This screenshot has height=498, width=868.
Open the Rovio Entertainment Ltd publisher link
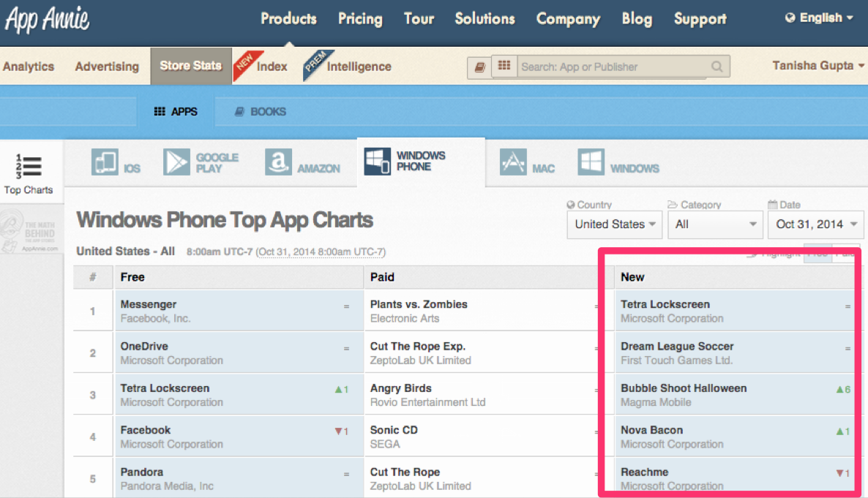coord(428,402)
